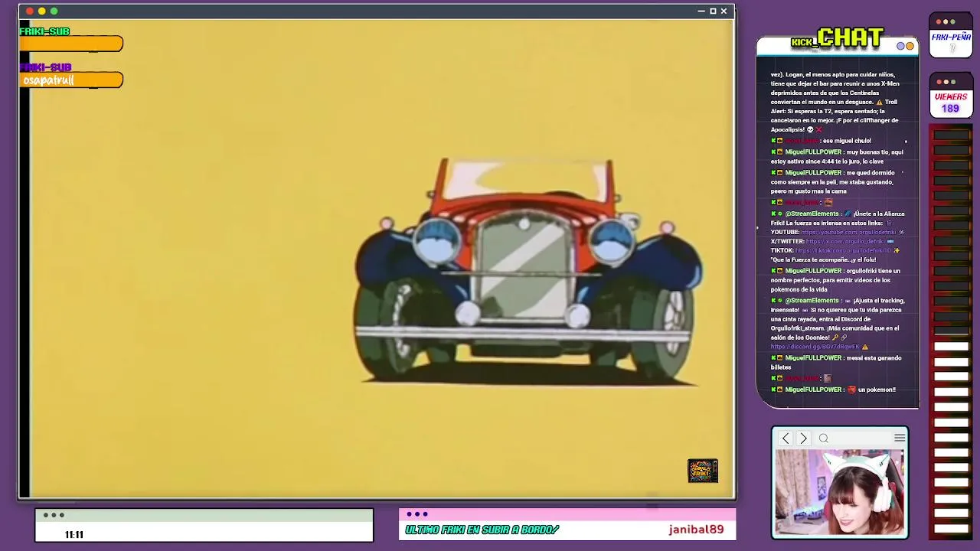The height and width of the screenshot is (551, 980).
Task: Click the three dots above the 11:11 timer
Action: pos(53,515)
